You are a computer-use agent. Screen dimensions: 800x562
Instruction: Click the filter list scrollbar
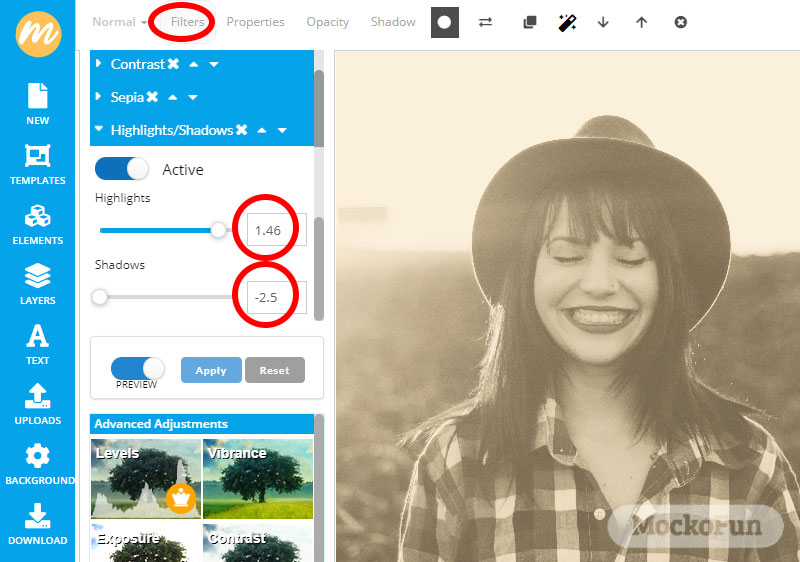(x=319, y=108)
